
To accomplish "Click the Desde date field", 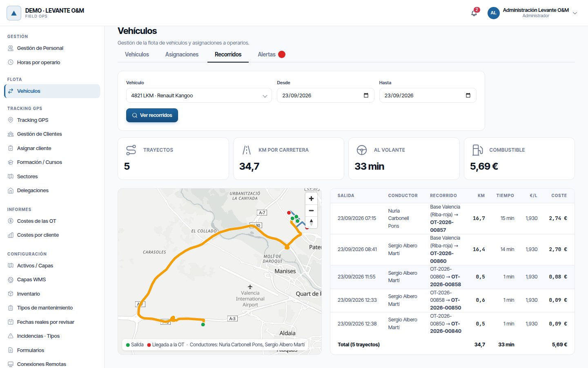I will pos(325,96).
